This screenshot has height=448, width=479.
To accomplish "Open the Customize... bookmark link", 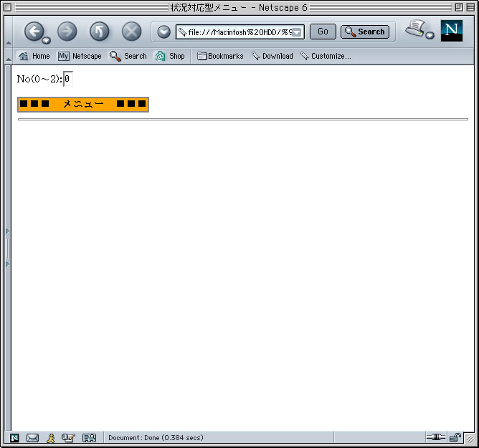I will (326, 56).
